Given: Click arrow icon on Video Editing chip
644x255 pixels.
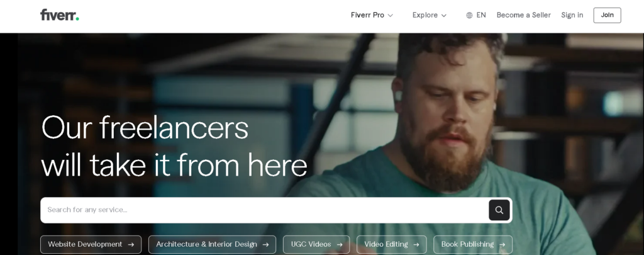Looking at the screenshot, I should click(416, 245).
